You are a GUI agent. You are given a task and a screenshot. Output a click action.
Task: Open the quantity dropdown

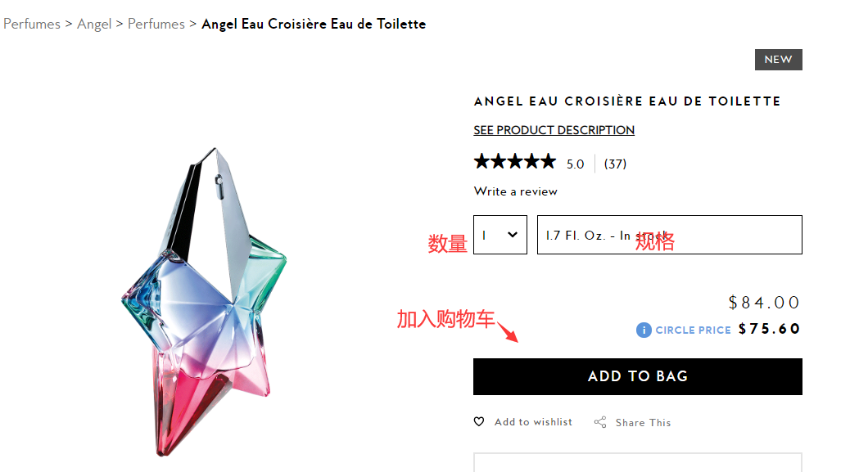[x=500, y=235]
